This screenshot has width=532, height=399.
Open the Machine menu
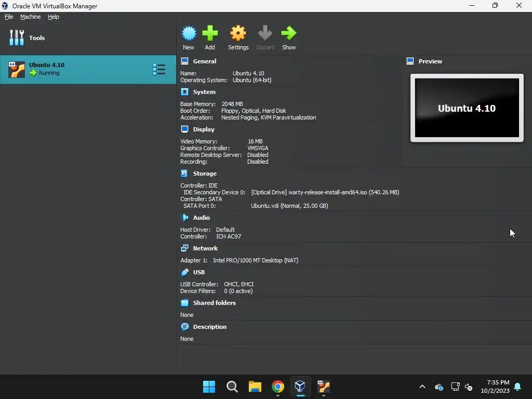click(x=31, y=17)
